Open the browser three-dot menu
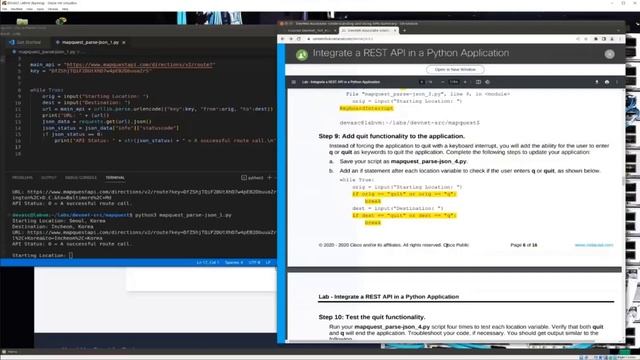Image resolution: width=640 pixels, height=360 pixels. pos(620,39)
